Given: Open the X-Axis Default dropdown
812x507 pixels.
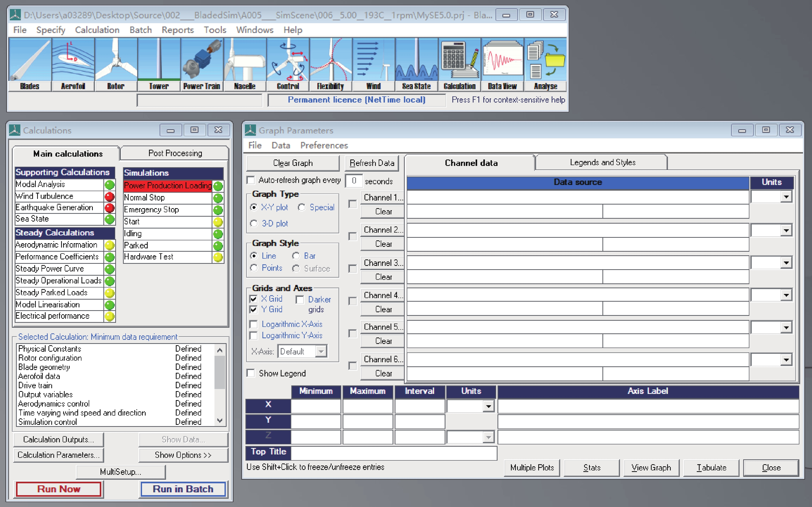Looking at the screenshot, I should click(x=321, y=352).
